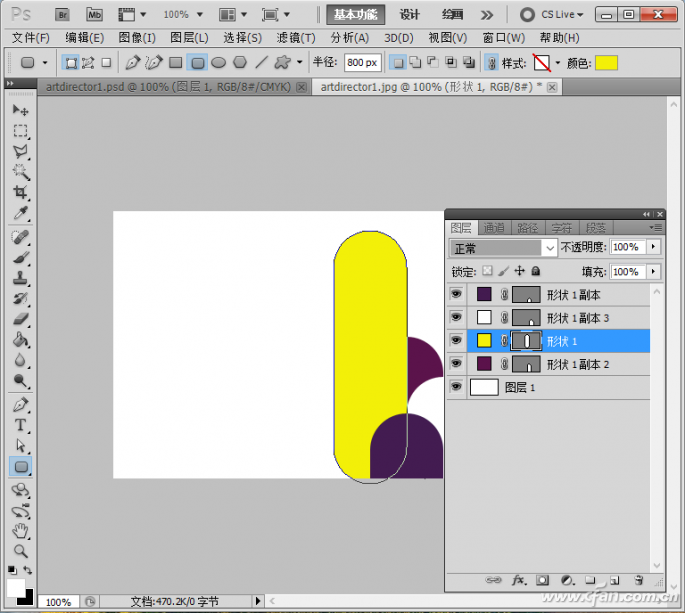Select the Crop tool

click(x=20, y=193)
